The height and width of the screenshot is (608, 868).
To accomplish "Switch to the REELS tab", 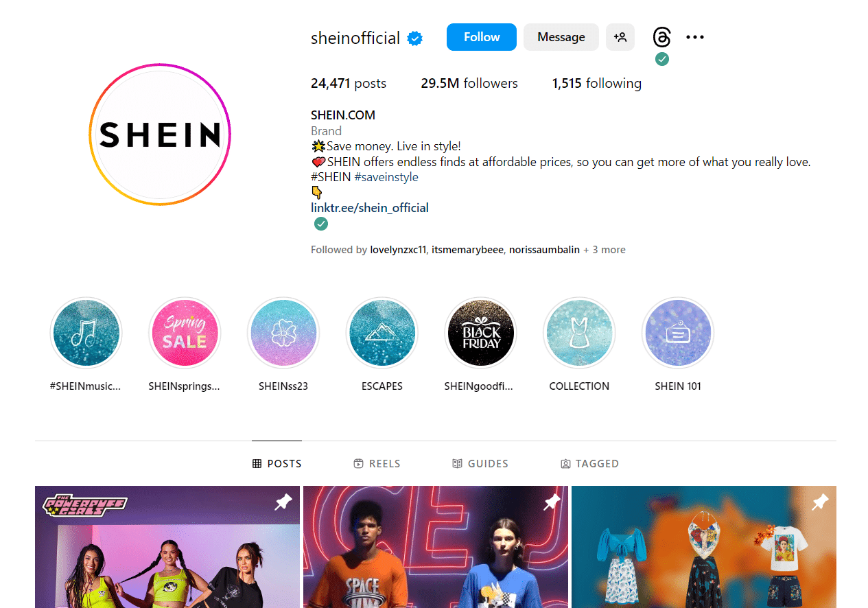I will pyautogui.click(x=377, y=464).
